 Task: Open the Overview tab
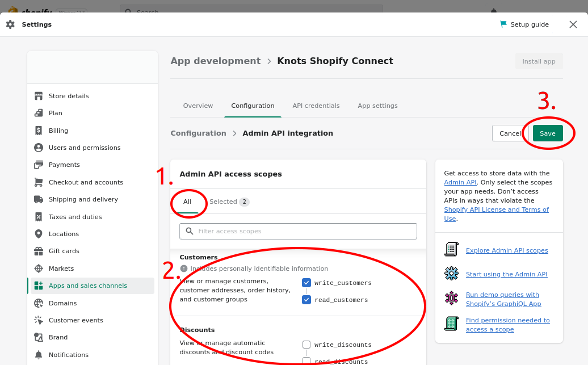(198, 106)
